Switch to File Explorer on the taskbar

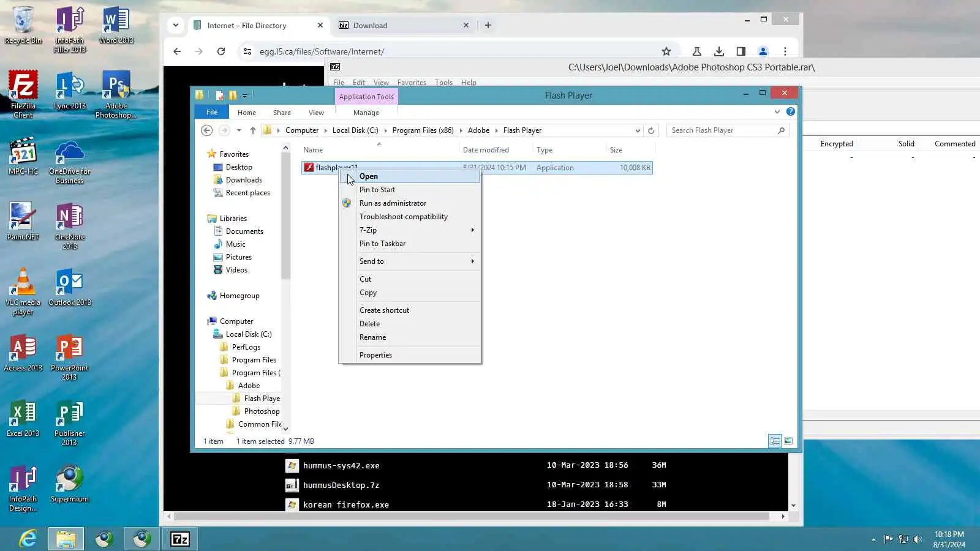pos(66,539)
